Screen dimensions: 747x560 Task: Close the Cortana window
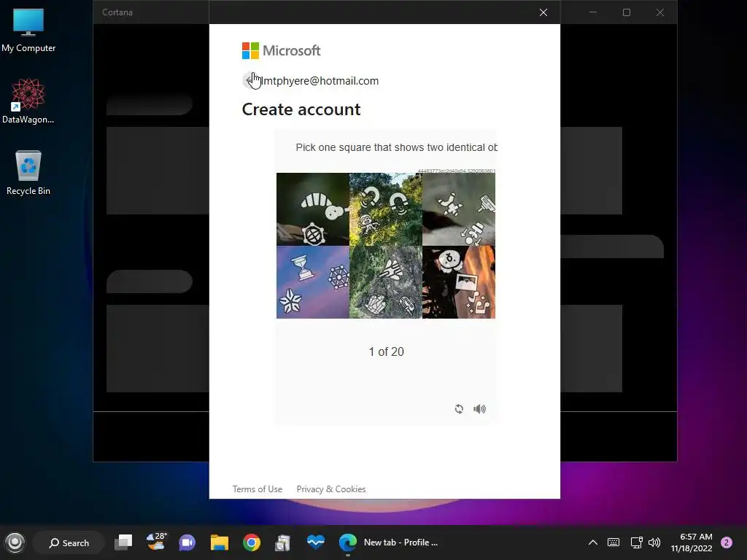[x=659, y=12]
